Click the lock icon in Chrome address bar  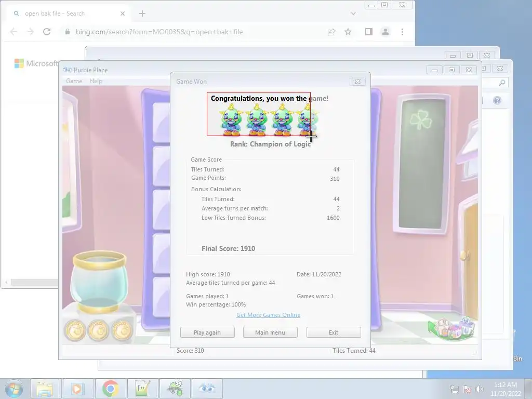coord(68,32)
